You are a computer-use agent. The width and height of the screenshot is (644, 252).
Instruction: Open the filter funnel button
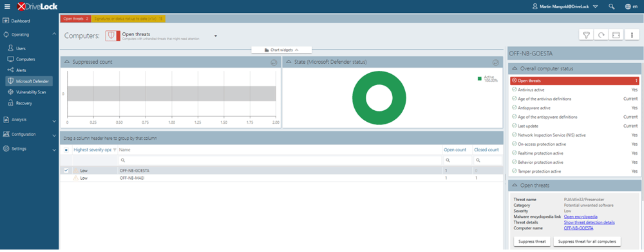(x=586, y=35)
